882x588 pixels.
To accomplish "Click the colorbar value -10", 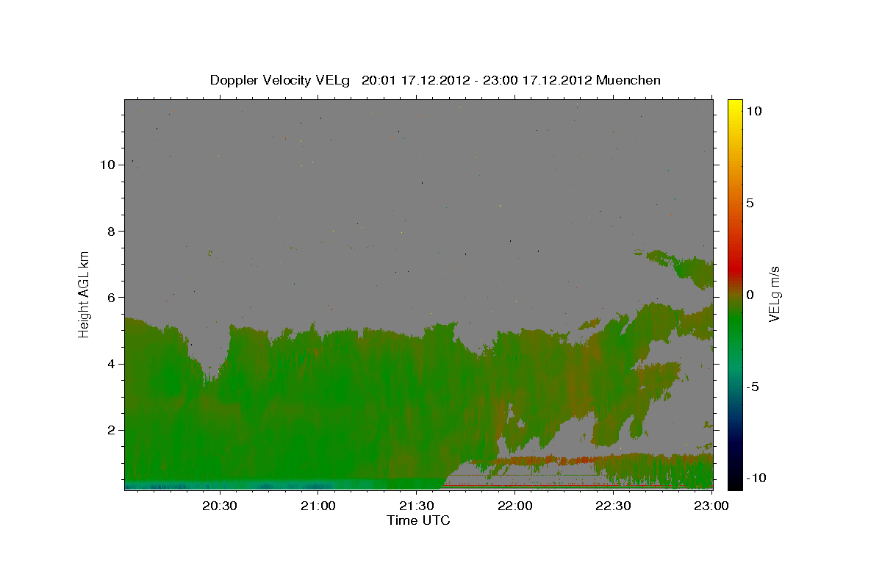I will 756,478.
